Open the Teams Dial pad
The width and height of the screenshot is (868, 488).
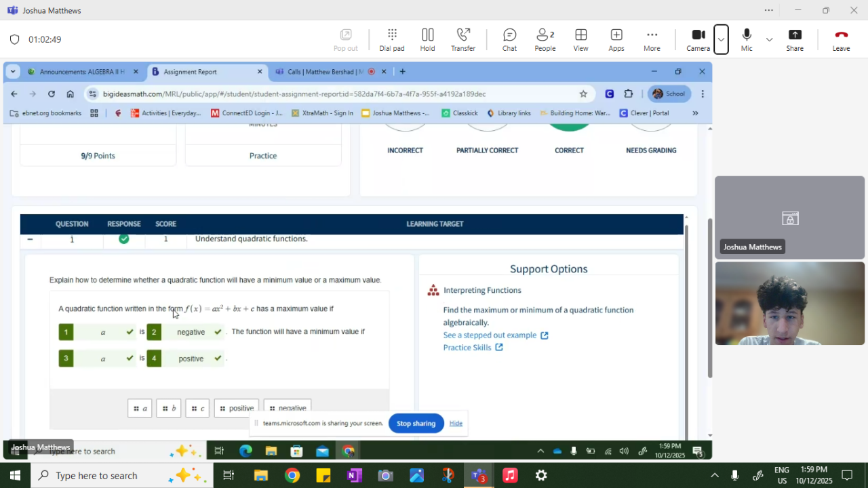coord(392,40)
